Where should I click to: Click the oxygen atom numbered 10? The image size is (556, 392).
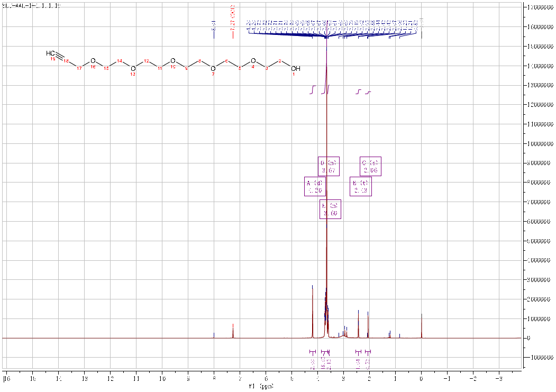(173, 61)
